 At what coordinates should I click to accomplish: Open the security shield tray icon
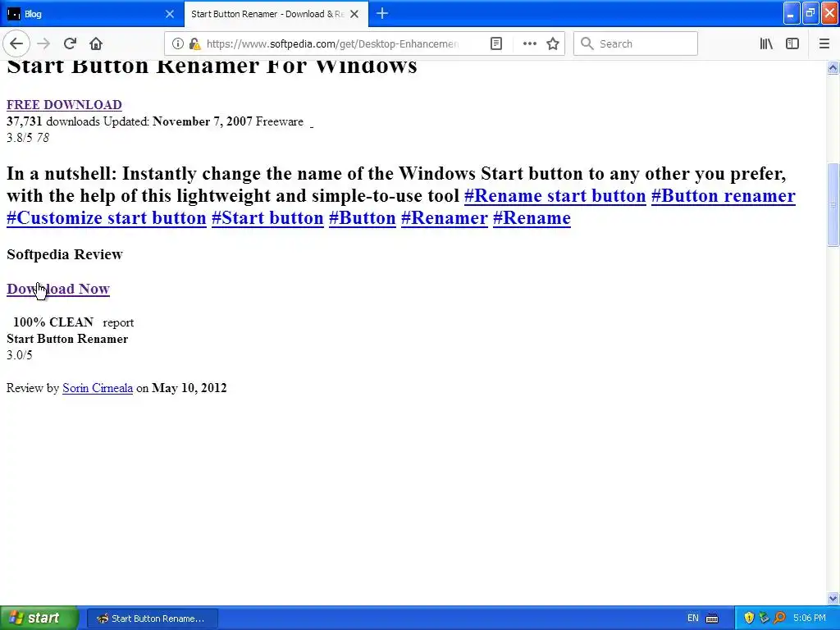749,619
